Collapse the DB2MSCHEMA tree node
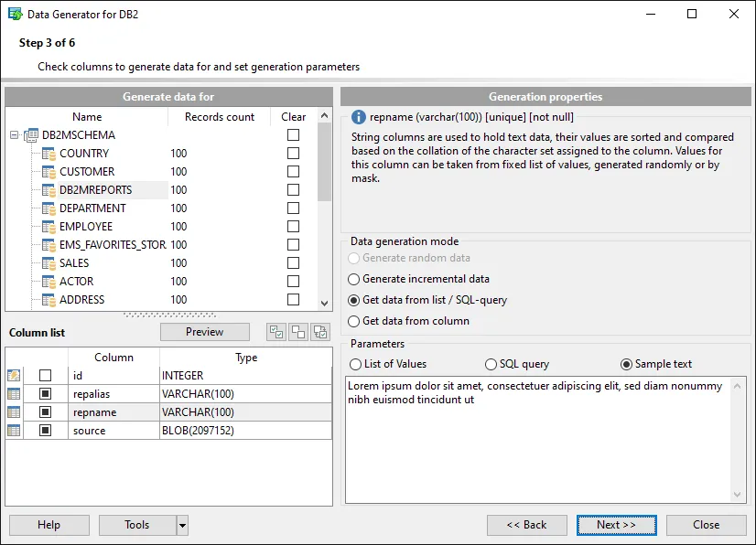Viewport: 756px width, 545px height. click(15, 135)
